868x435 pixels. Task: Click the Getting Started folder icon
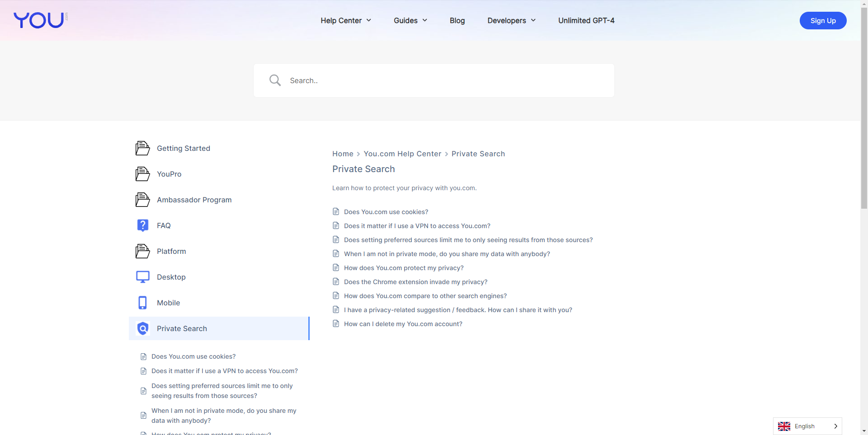click(142, 148)
